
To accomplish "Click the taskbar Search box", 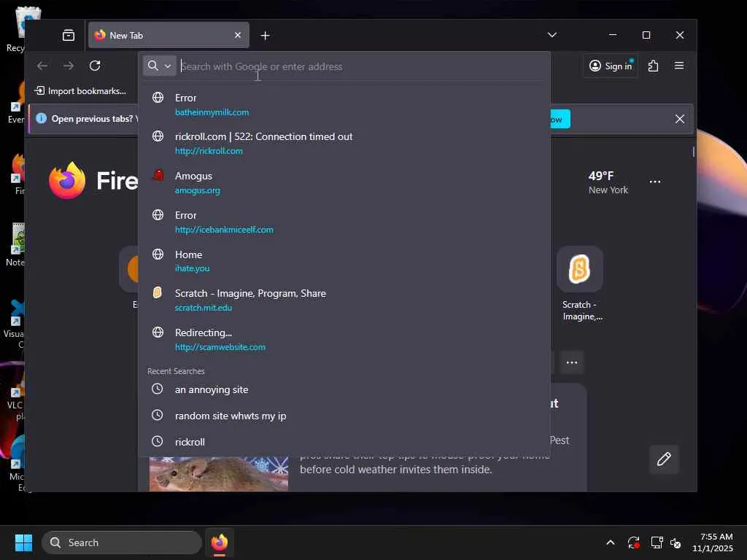I will pos(122,542).
